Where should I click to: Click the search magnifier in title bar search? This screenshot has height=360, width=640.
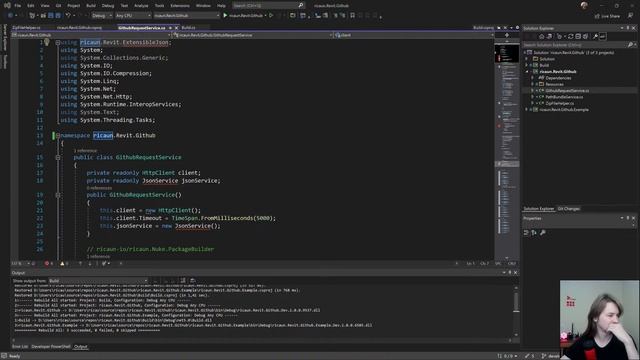click(x=301, y=5)
